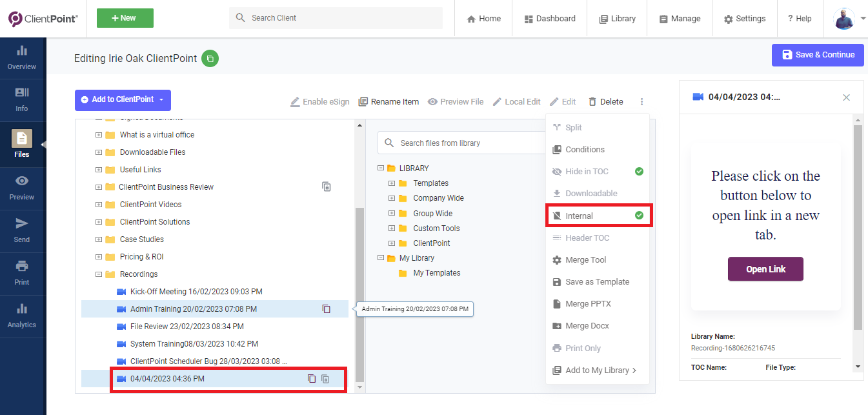The height and width of the screenshot is (415, 868).
Task: Close the recording preview panel
Action: 847,97
